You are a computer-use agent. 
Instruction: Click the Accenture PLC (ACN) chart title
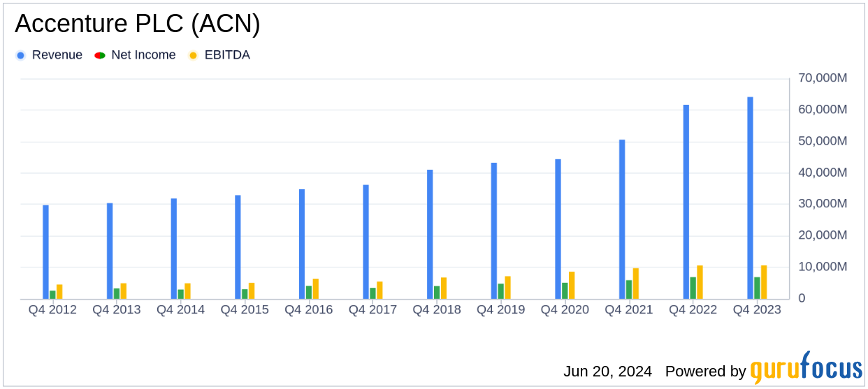click(x=138, y=24)
